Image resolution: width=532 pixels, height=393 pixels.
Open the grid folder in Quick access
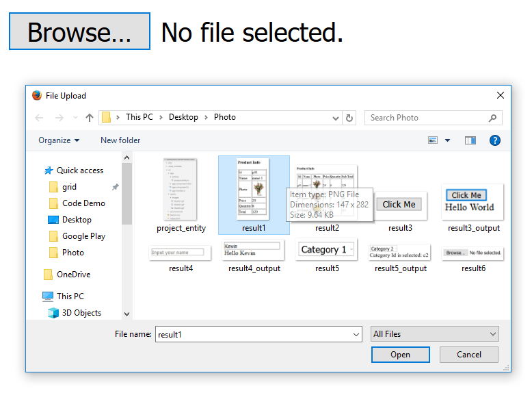pyautogui.click(x=64, y=187)
